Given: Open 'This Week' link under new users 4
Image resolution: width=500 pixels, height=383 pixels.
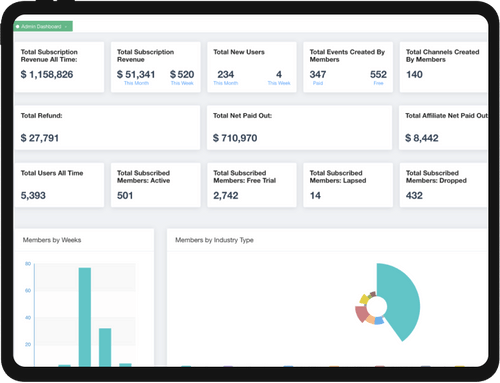Looking at the screenshot, I should click(x=279, y=83).
